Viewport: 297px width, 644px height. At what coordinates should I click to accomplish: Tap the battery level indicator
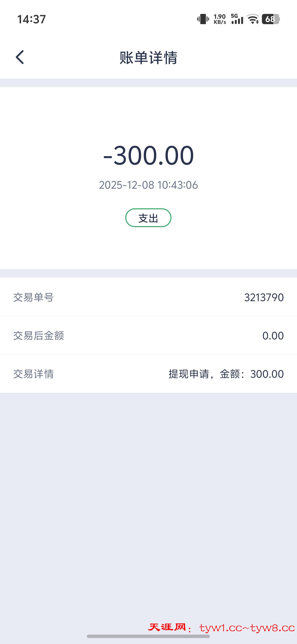[270, 19]
